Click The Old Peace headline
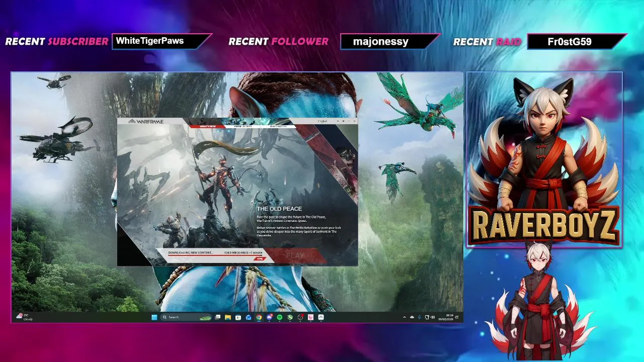644x362 pixels. 279,209
